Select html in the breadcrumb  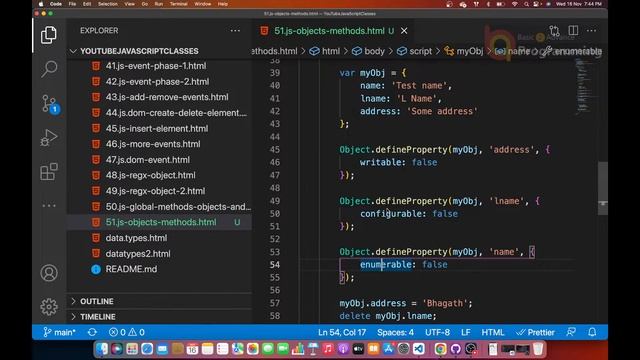click(325, 51)
